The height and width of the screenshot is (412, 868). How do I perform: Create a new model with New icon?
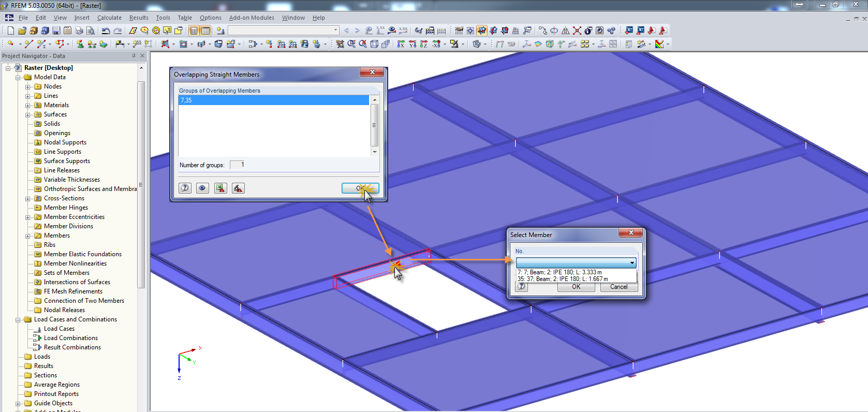click(10, 31)
